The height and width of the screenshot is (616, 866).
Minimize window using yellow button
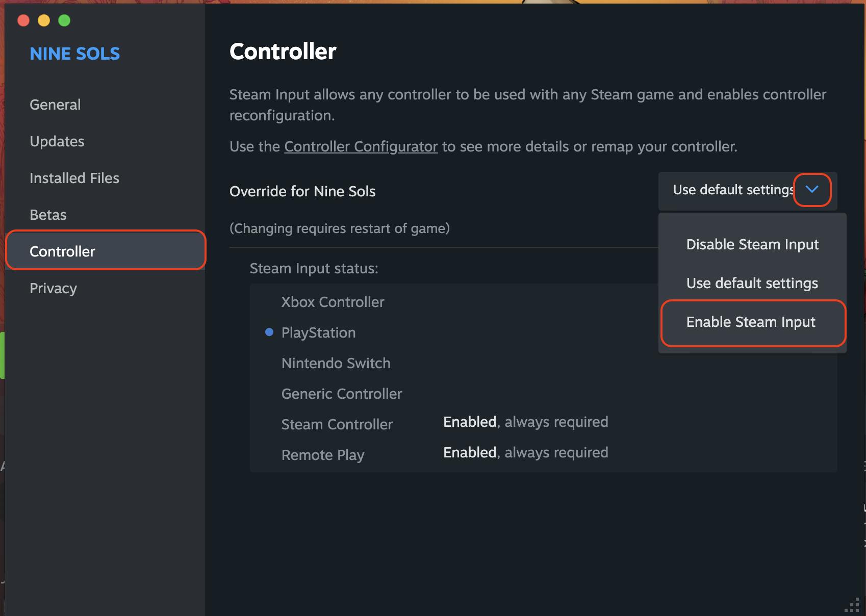pyautogui.click(x=44, y=20)
